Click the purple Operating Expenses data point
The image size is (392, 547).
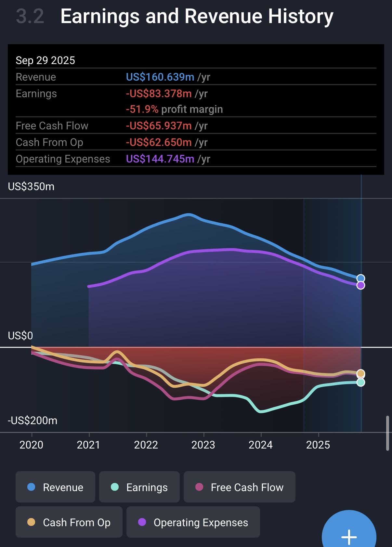tap(360, 285)
